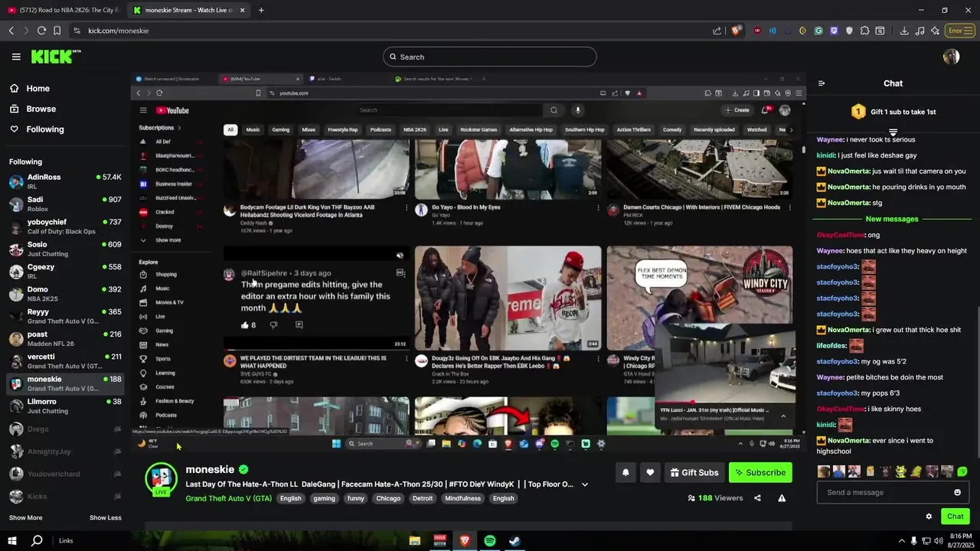
Task: Click the Leo AI sparkle icon
Action: [x=935, y=31]
